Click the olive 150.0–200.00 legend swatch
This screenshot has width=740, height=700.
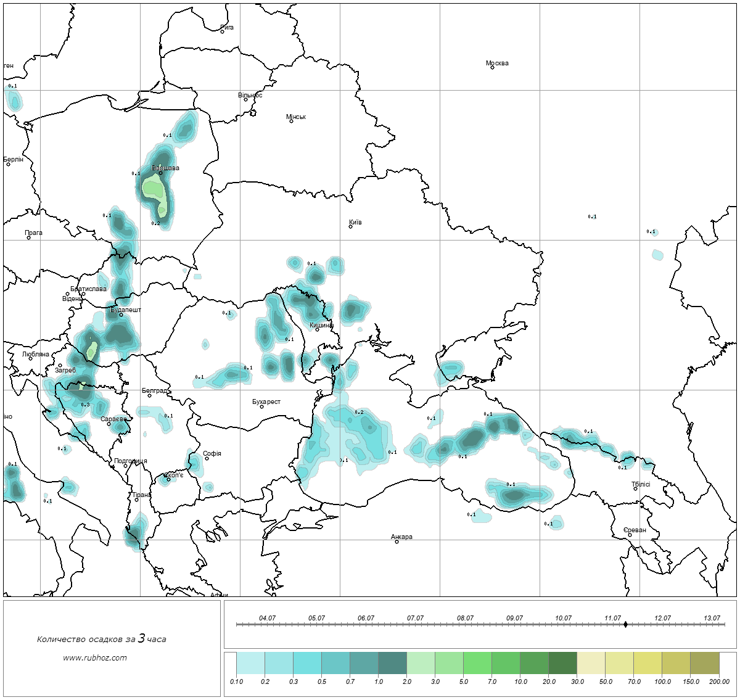coord(704,664)
